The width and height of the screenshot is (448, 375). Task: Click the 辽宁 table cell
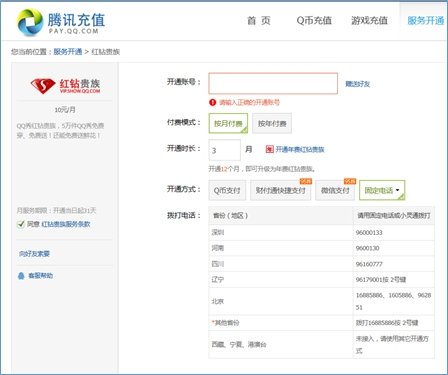click(280, 279)
